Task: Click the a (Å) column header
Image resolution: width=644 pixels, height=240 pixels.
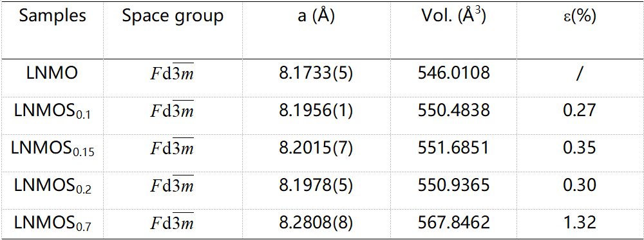Action: [x=316, y=16]
